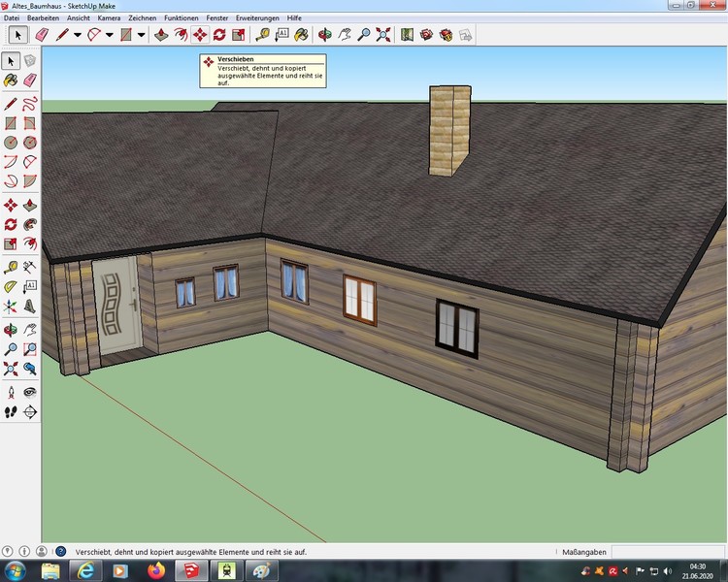The height and width of the screenshot is (582, 728).
Task: Select the Protractor tool
Action: (x=11, y=286)
